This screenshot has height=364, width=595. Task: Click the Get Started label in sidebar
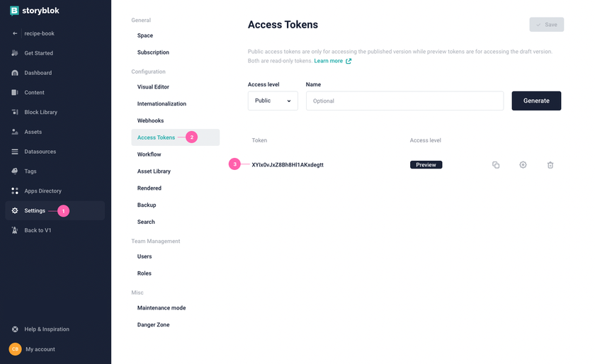pyautogui.click(x=39, y=53)
